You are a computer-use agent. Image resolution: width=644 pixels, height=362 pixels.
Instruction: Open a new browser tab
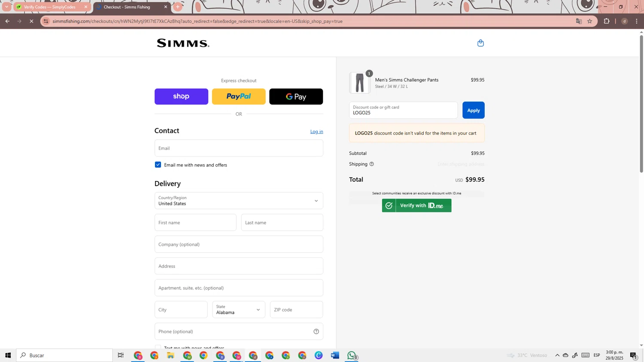pyautogui.click(x=178, y=7)
